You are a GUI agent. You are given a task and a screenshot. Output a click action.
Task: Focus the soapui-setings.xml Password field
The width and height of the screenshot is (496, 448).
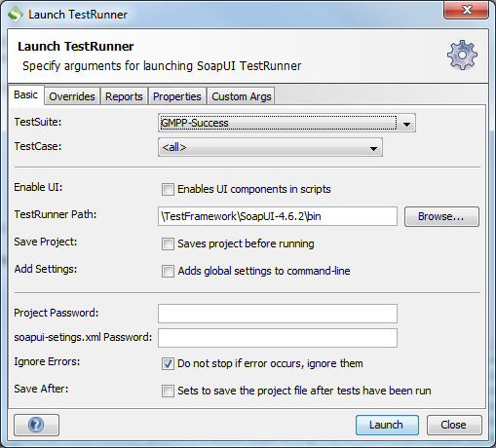[278, 338]
